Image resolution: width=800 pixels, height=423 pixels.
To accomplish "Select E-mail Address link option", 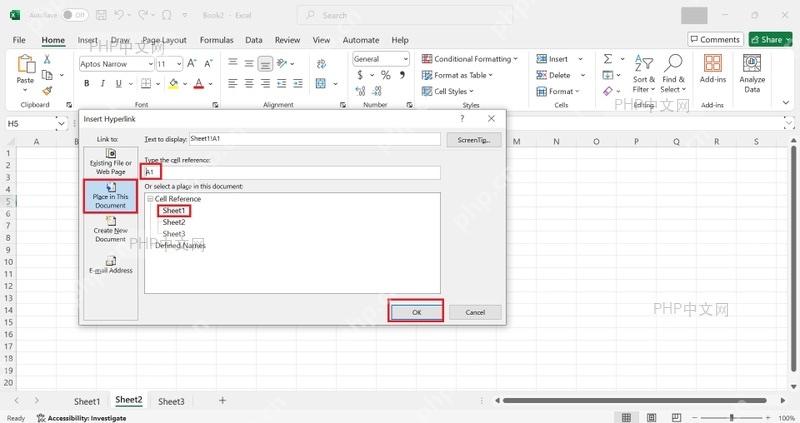I will pos(111,265).
